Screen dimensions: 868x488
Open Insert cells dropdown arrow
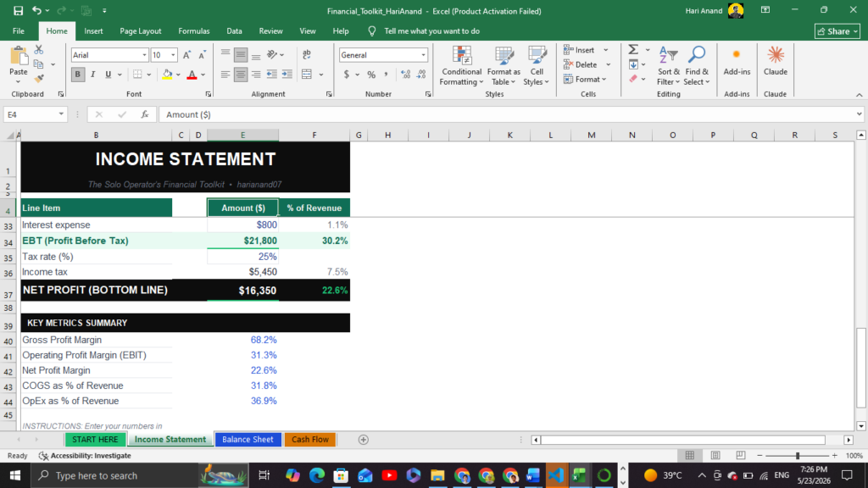click(606, 50)
